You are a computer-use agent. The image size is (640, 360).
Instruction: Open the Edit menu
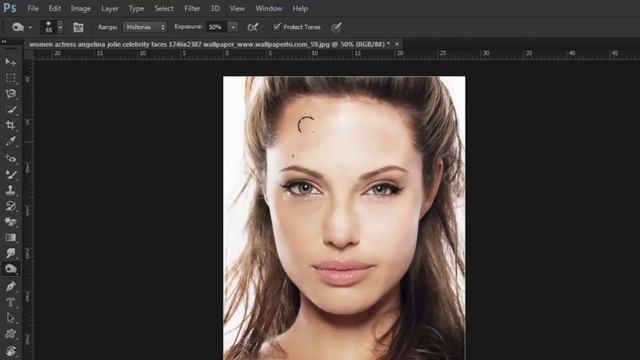point(55,9)
